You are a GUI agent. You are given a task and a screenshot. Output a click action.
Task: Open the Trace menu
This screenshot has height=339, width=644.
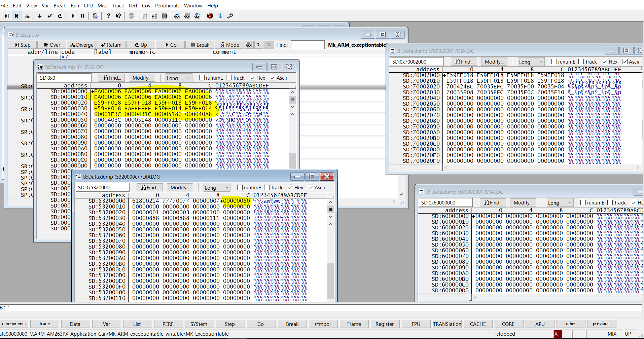pyautogui.click(x=118, y=5)
